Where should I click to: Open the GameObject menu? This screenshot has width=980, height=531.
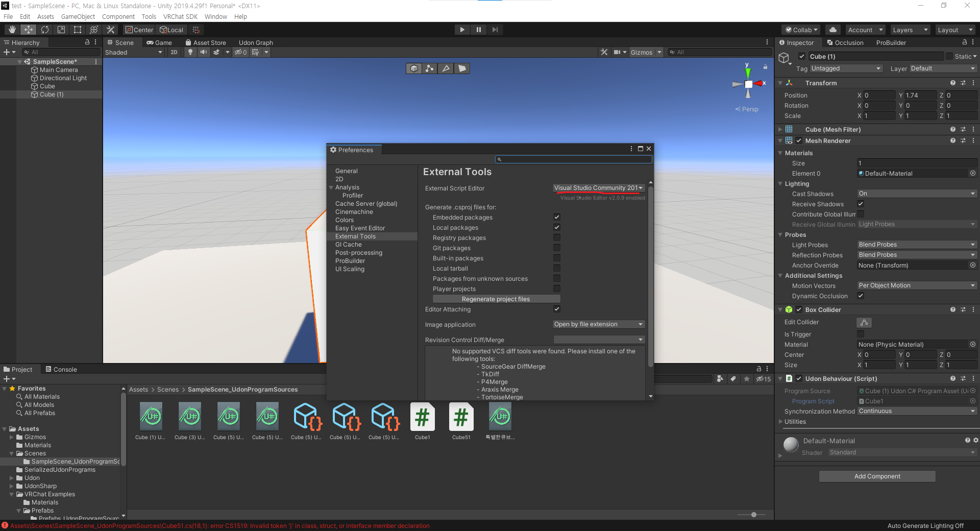tap(78, 16)
